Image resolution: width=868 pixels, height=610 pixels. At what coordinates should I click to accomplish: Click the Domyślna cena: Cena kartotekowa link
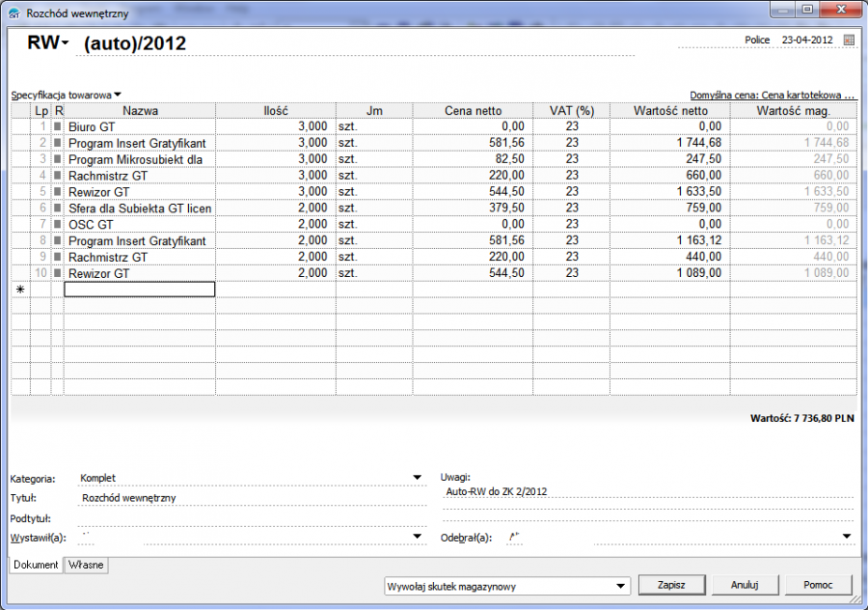pos(772,96)
